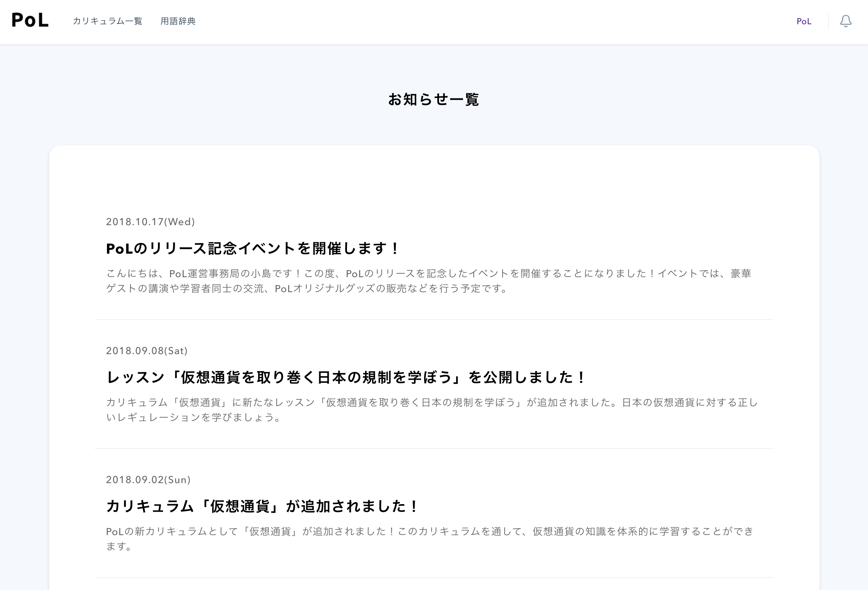Click the 2018.09.02(Sun) date label

(x=148, y=480)
